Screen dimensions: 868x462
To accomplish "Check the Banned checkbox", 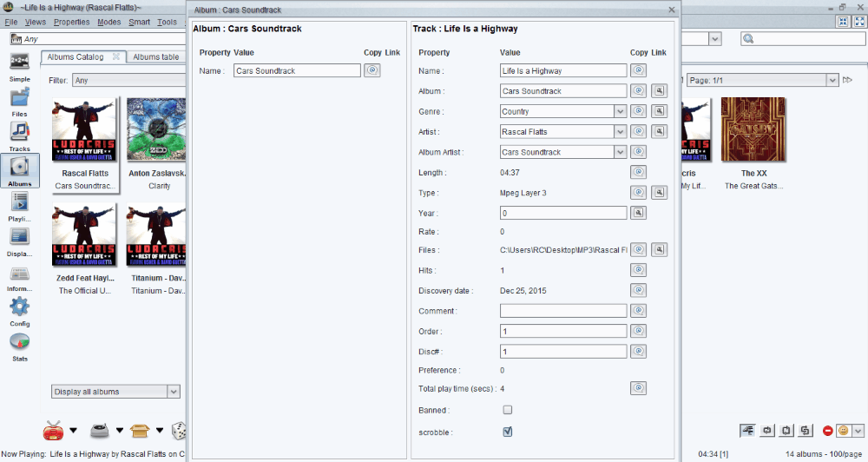I will (x=508, y=410).
